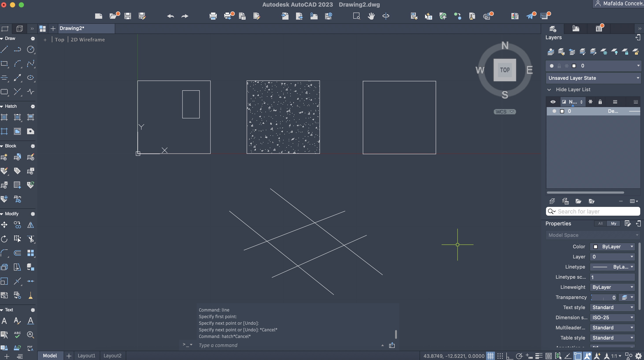Image resolution: width=644 pixels, height=360 pixels.
Task: Select the Rotate tool in Modify
Action: click(x=4, y=239)
